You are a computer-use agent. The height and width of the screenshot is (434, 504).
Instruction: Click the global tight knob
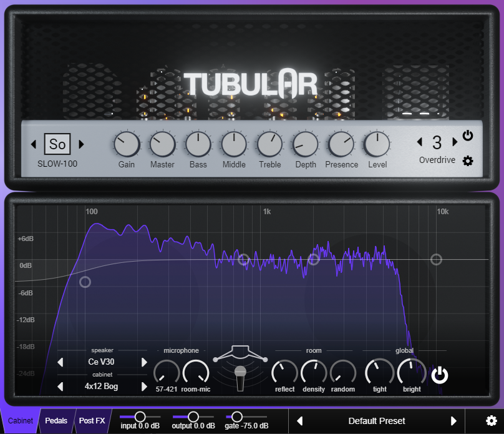click(x=380, y=373)
